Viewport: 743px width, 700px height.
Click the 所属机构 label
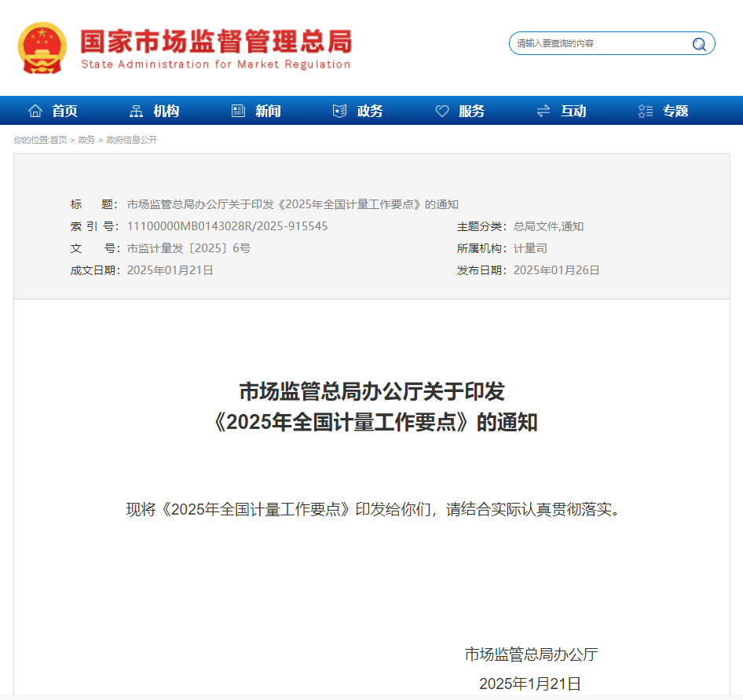click(481, 248)
